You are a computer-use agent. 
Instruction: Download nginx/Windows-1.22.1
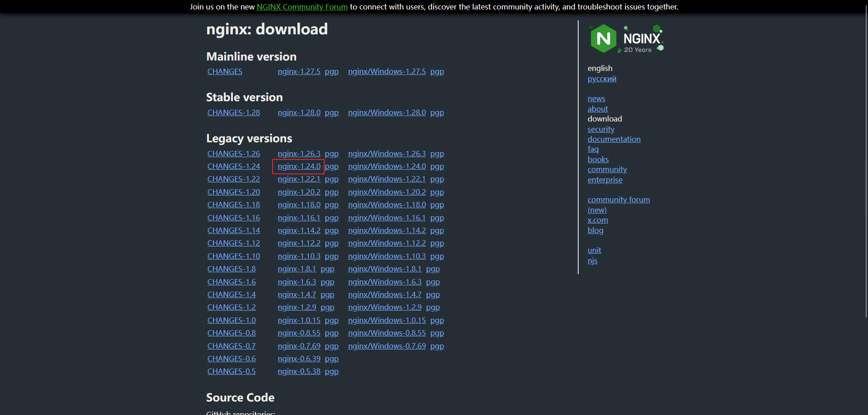387,179
